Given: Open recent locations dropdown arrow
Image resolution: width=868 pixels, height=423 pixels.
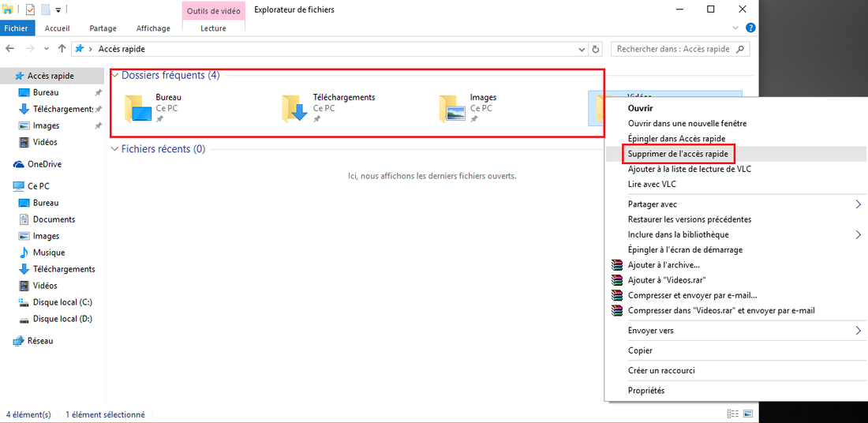Looking at the screenshot, I should [47, 49].
